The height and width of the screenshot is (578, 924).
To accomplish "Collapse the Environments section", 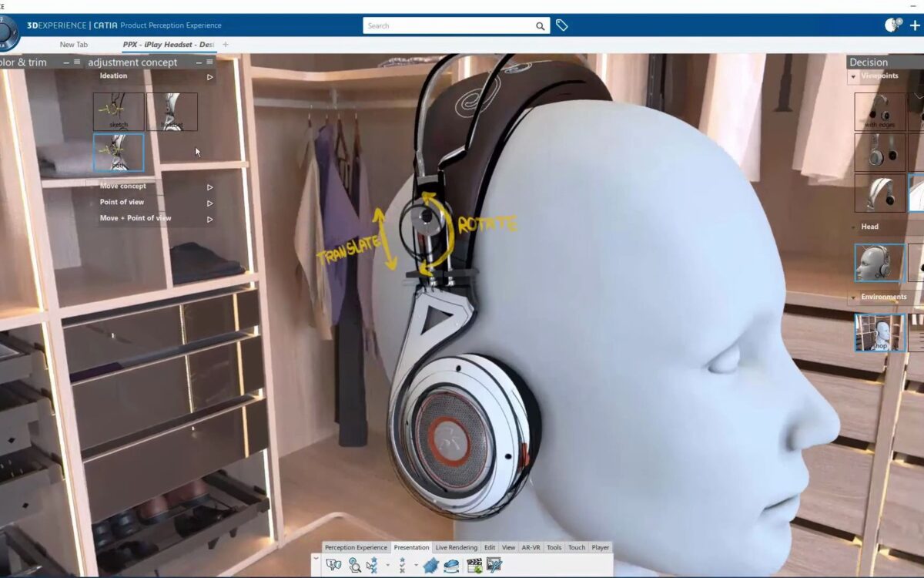I will coord(853,297).
